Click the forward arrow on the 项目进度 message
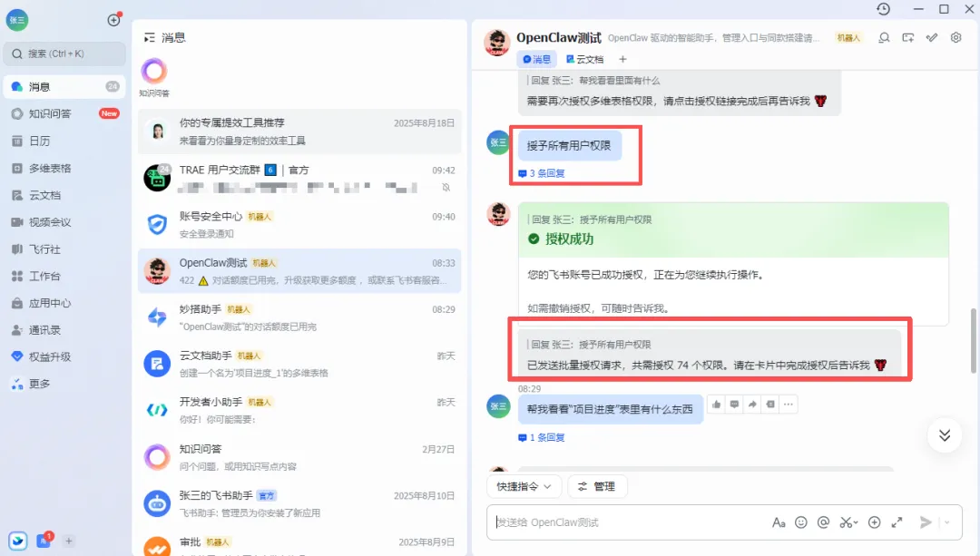 [752, 405]
